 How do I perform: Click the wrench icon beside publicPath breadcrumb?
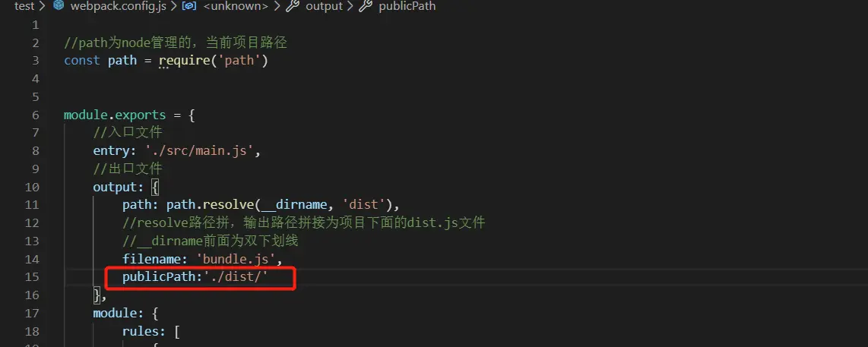pos(366,6)
